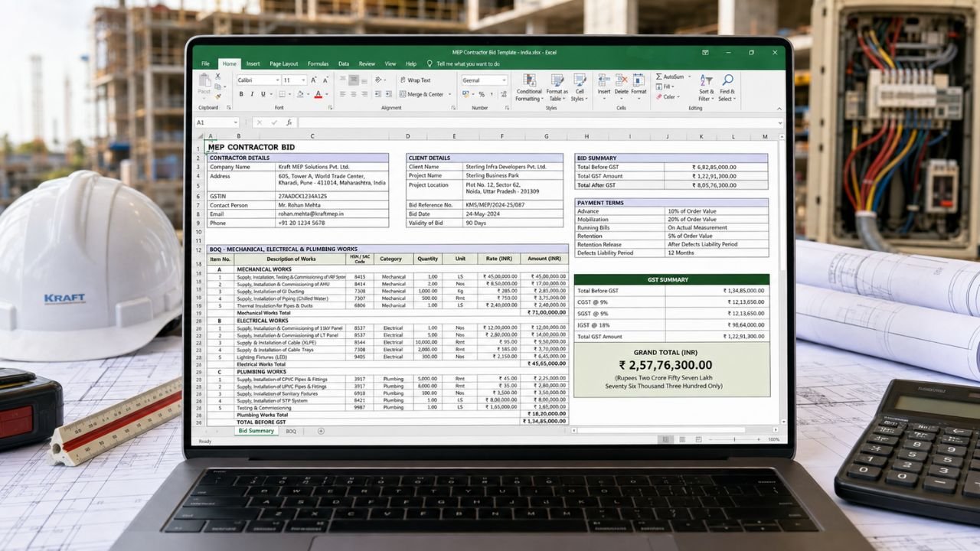Screen dimensions: 980x551
Task: Toggle Italic formatting
Action: click(252, 94)
